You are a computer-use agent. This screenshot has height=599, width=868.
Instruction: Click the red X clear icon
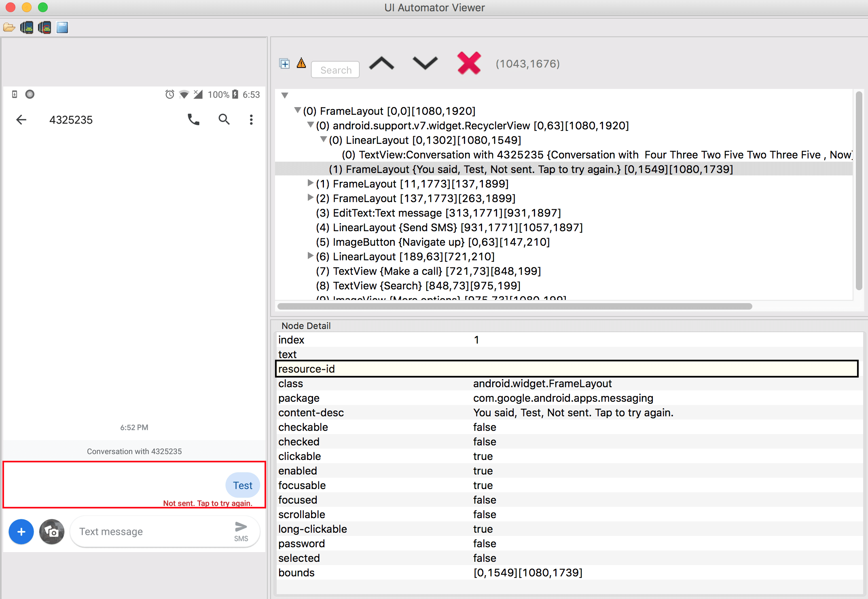(469, 63)
